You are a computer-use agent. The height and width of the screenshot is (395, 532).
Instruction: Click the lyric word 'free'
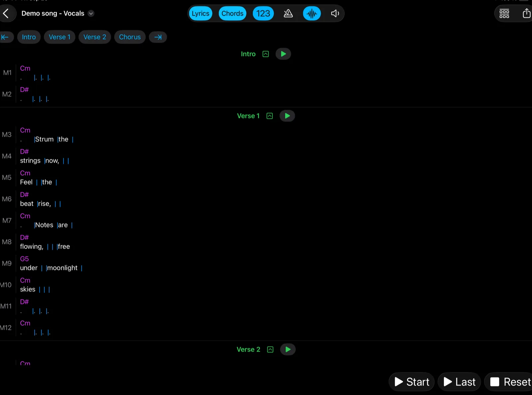64,247
